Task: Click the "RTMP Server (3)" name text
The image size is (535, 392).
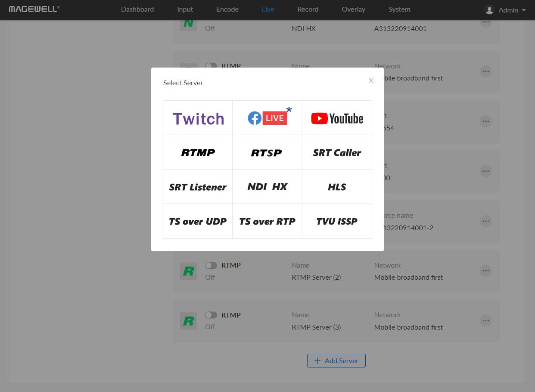Action: pyautogui.click(x=316, y=327)
